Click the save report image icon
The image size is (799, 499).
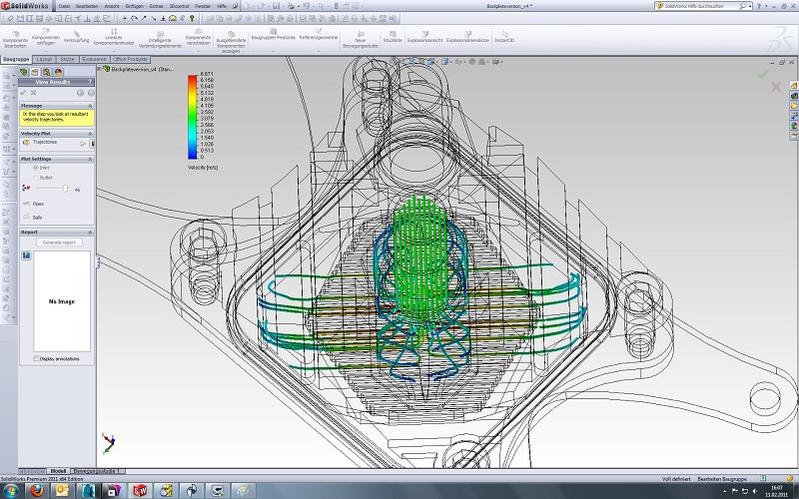[26, 255]
